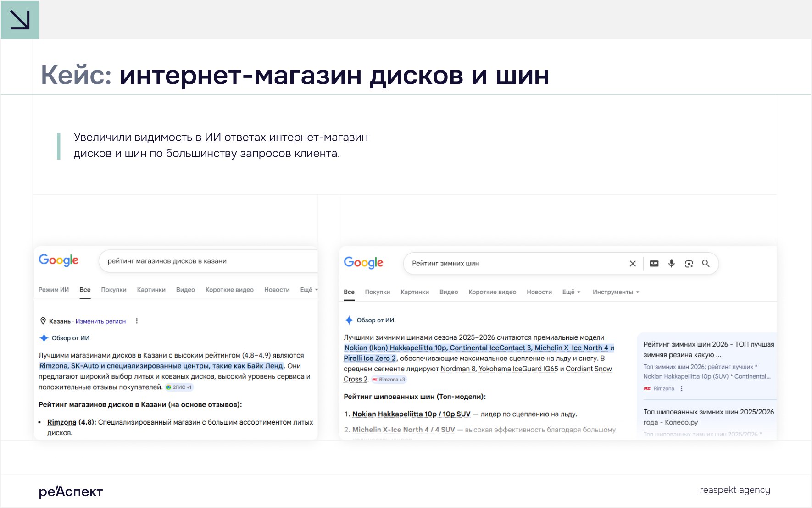The image size is (812, 508).
Task: Click the AI sparkle icon in the right 'Обзор от ИИ'
Action: (349, 320)
